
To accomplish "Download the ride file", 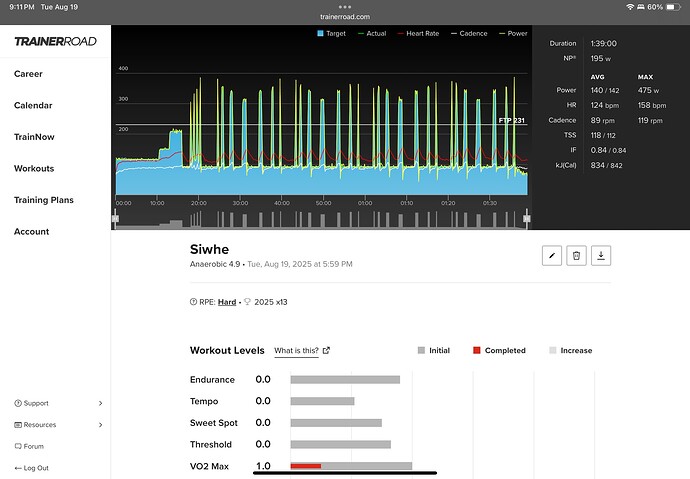I will click(601, 256).
